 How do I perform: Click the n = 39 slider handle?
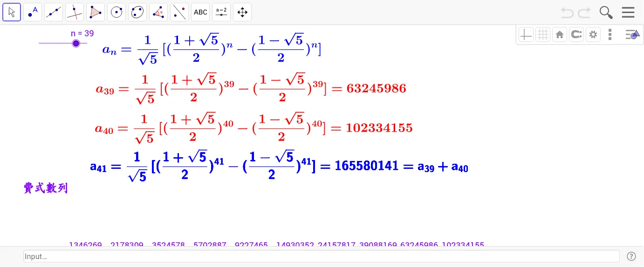(76, 43)
